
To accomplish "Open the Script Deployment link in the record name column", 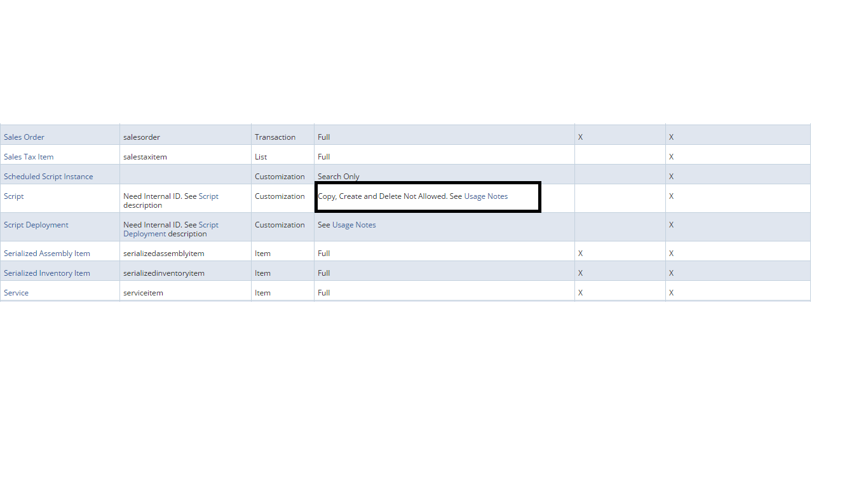I will click(x=36, y=225).
